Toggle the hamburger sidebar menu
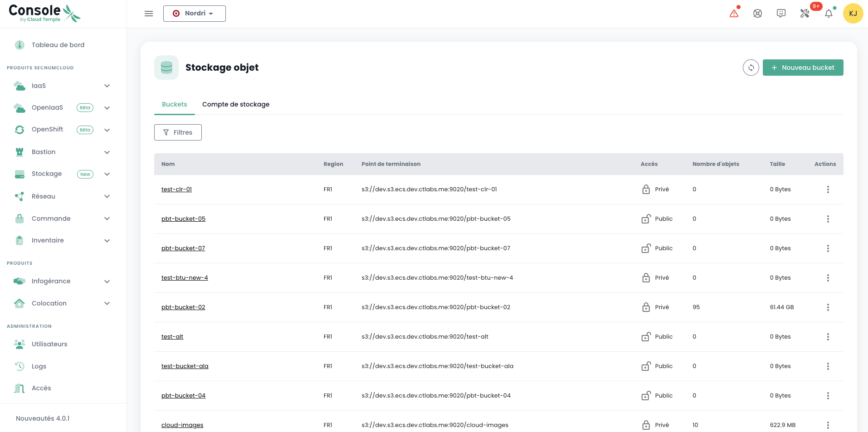This screenshot has width=868, height=432. pos(149,14)
